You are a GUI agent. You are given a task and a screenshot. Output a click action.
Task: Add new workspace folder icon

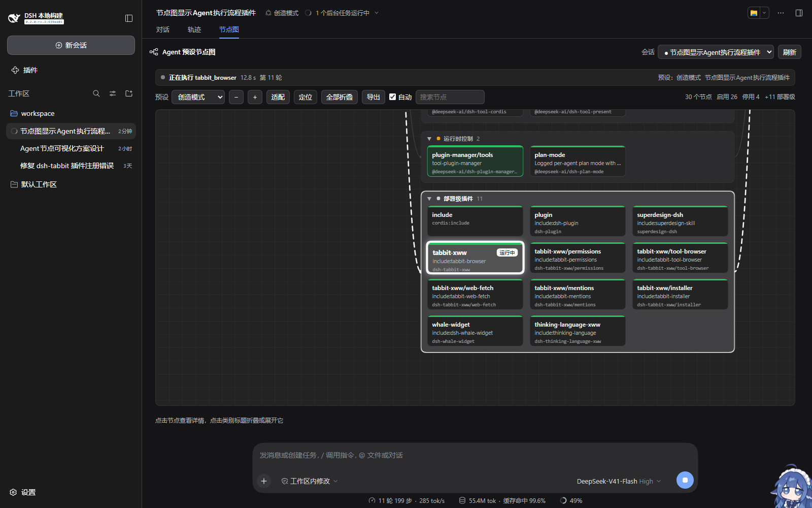point(129,93)
